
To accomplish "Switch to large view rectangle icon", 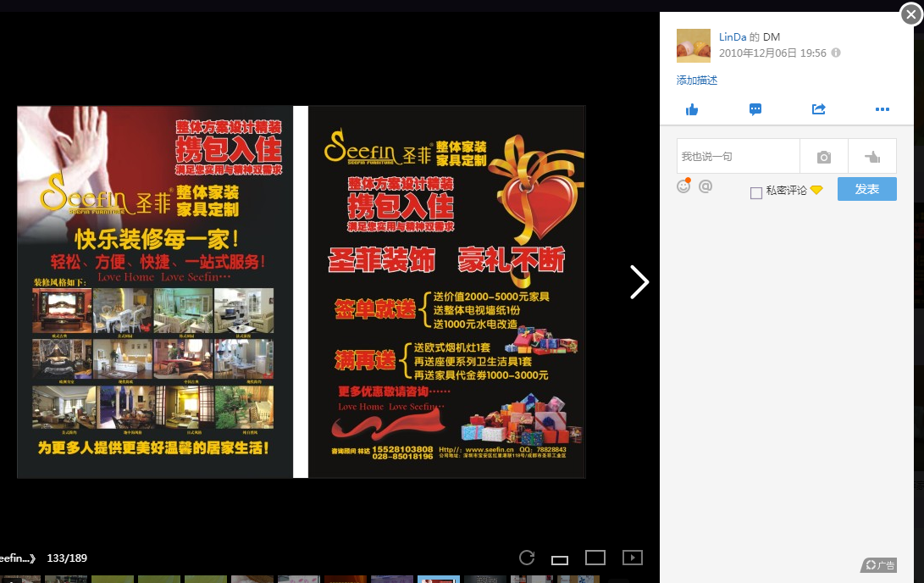I will (595, 557).
